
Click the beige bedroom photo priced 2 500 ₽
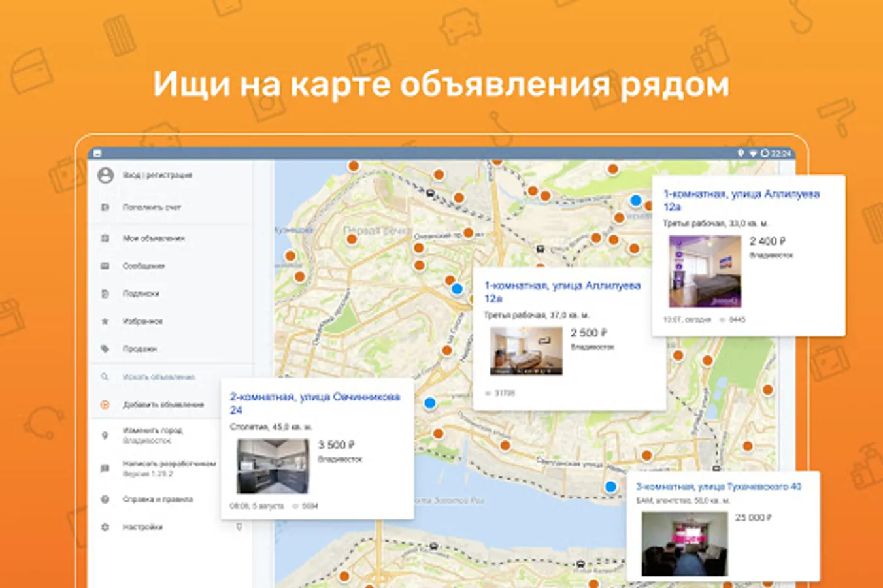tap(526, 351)
